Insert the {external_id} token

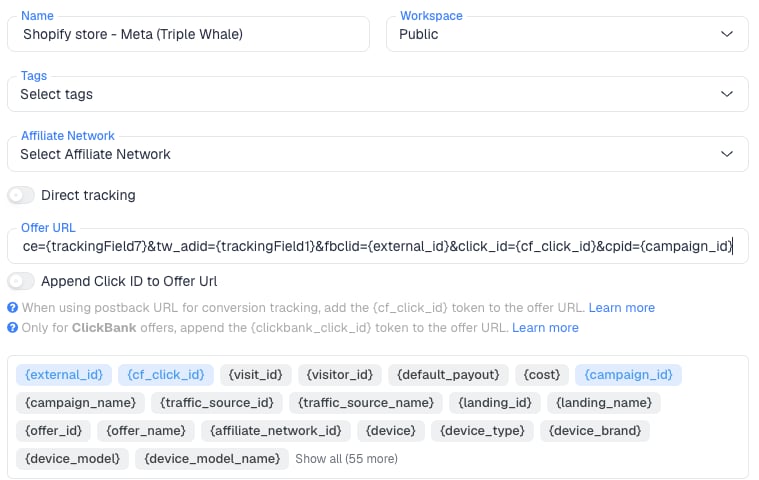[x=64, y=375]
